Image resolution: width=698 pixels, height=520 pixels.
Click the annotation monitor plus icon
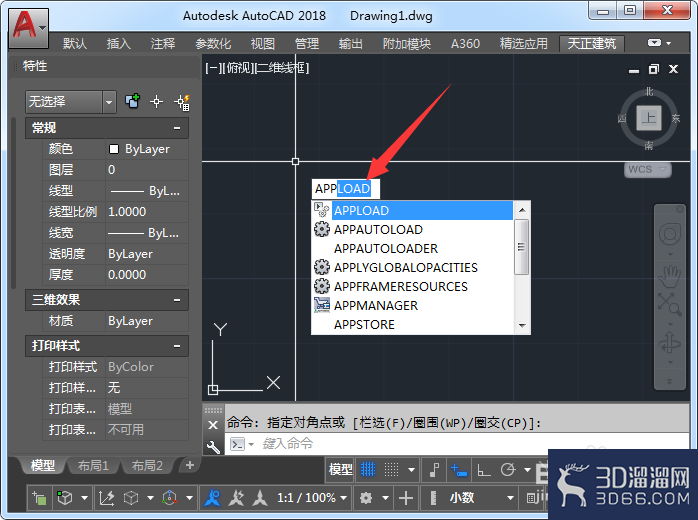(406, 498)
